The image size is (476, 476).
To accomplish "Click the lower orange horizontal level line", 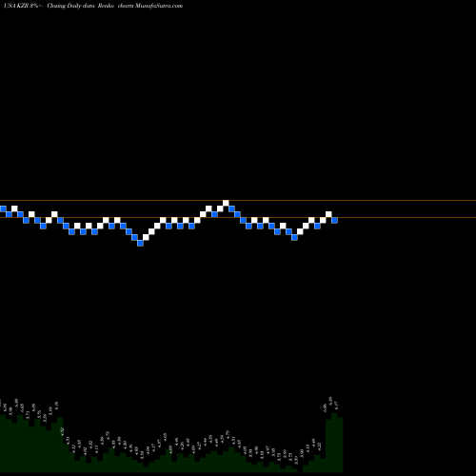I will [238, 217].
